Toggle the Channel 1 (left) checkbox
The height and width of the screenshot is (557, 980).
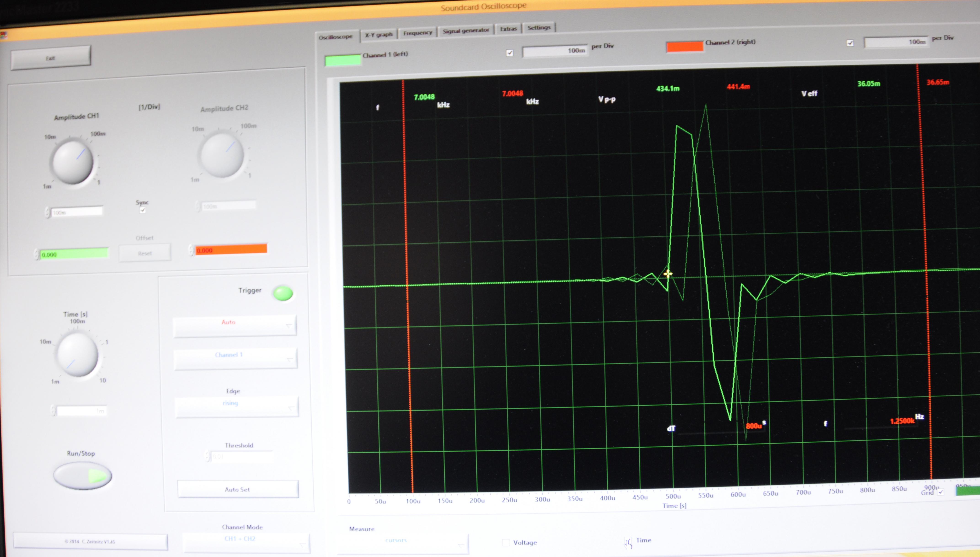(x=510, y=53)
